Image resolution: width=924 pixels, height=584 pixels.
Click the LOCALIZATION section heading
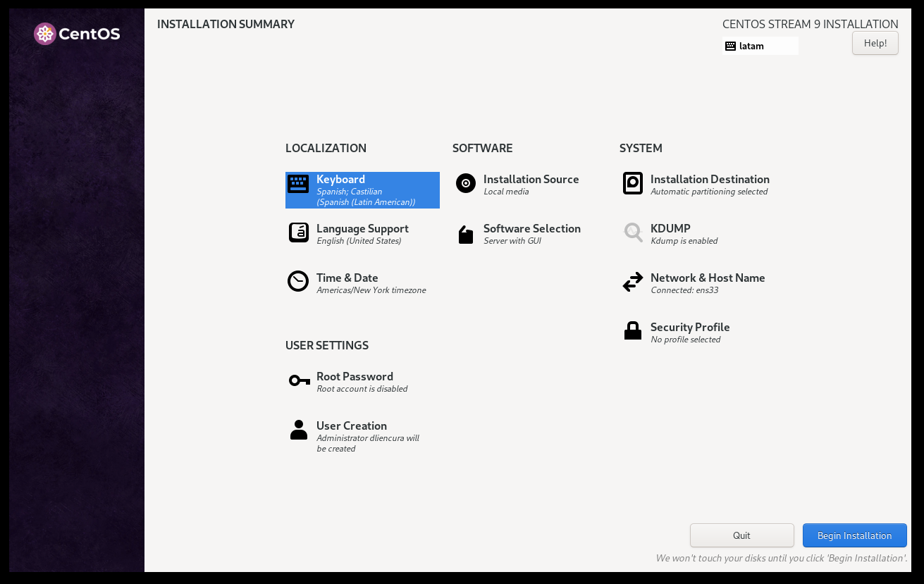pyautogui.click(x=326, y=148)
